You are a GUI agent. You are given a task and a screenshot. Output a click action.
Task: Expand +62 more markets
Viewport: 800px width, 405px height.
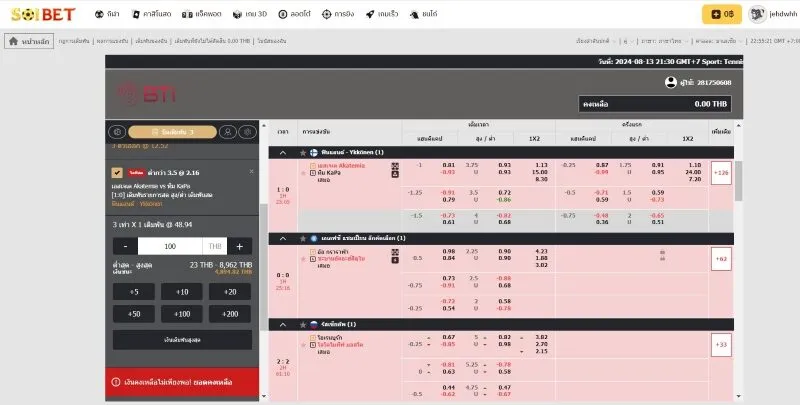point(721,259)
